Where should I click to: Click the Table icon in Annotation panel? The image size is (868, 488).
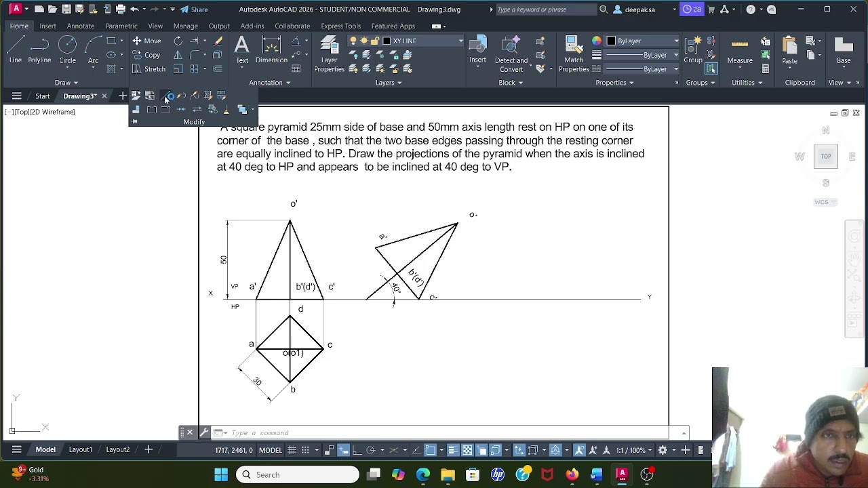point(296,69)
